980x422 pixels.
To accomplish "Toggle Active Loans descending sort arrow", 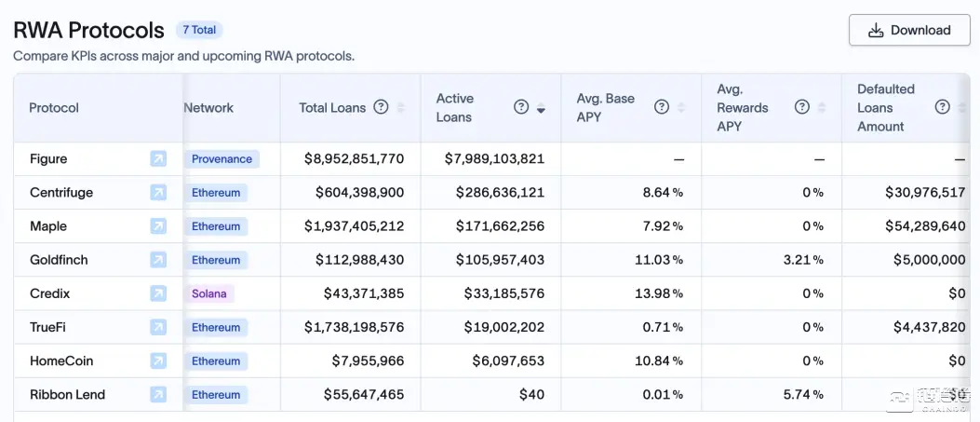I will 541,108.
